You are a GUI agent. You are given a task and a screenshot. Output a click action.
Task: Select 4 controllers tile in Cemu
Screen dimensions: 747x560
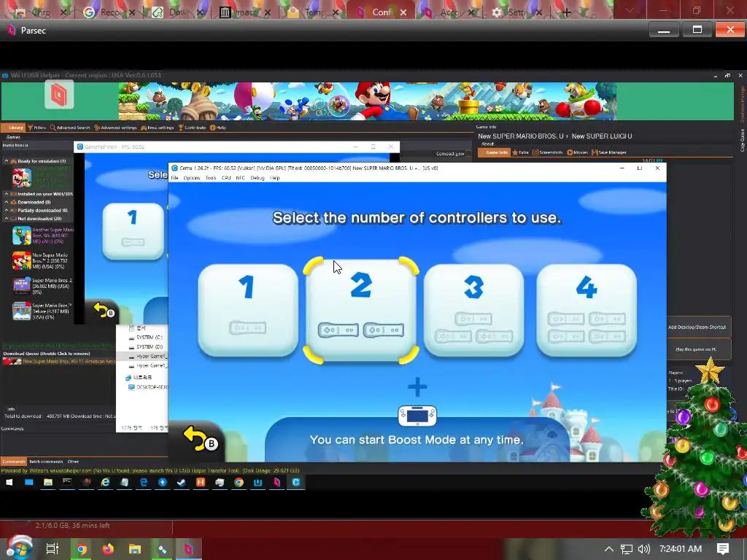coord(587,309)
